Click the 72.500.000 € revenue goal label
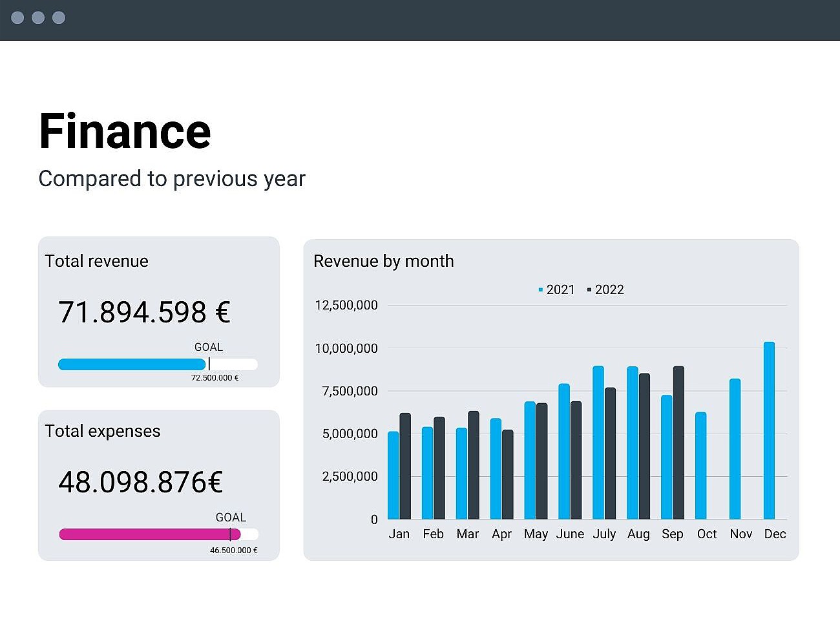 (x=215, y=378)
